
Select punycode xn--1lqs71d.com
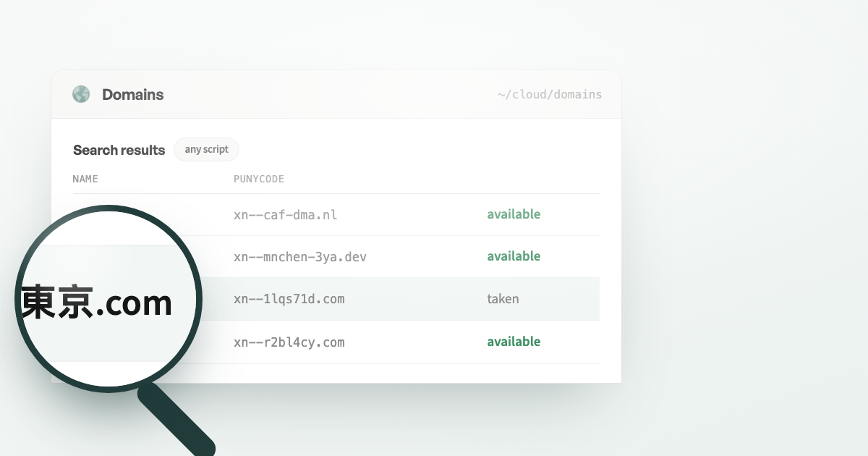tap(289, 299)
